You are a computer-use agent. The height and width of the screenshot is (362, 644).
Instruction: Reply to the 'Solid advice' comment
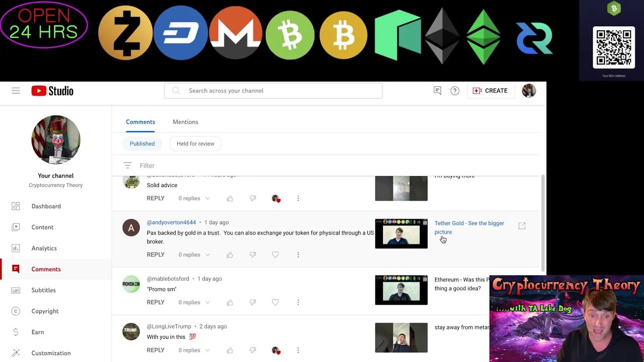[155, 199]
